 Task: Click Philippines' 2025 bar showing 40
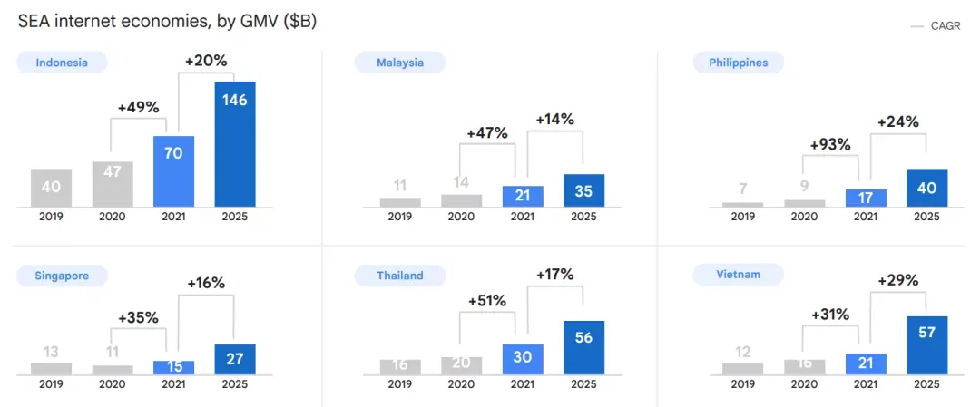pyautogui.click(x=926, y=188)
